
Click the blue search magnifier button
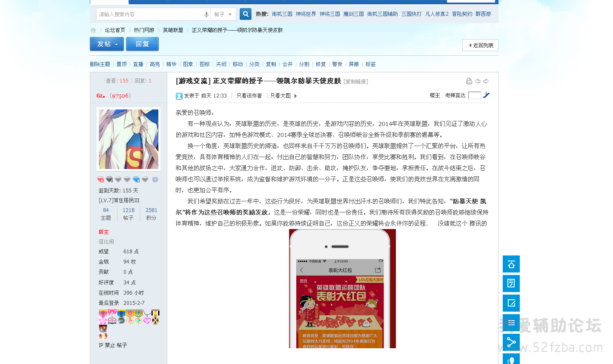246,14
